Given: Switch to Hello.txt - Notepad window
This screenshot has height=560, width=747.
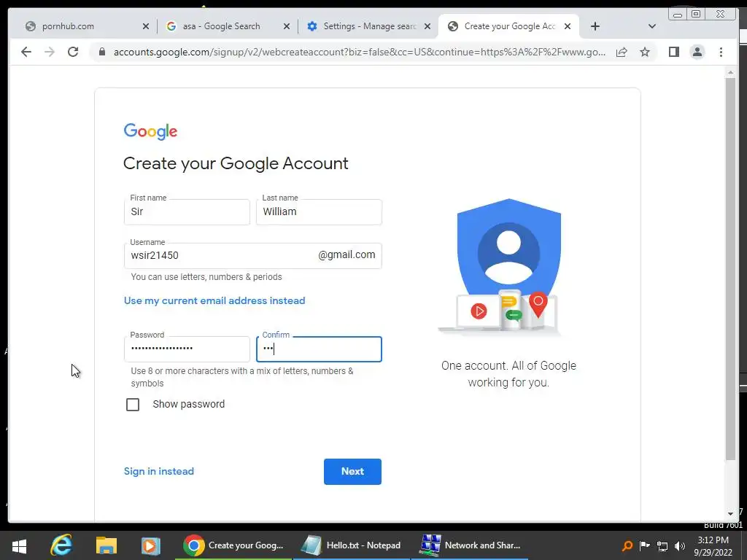Looking at the screenshot, I should click(351, 545).
